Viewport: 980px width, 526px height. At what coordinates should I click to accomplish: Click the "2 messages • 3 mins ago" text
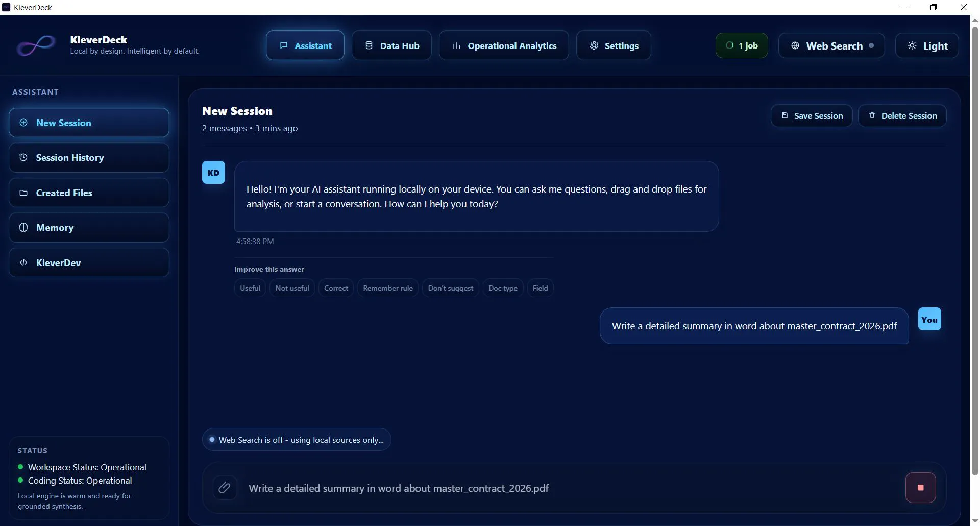(250, 128)
